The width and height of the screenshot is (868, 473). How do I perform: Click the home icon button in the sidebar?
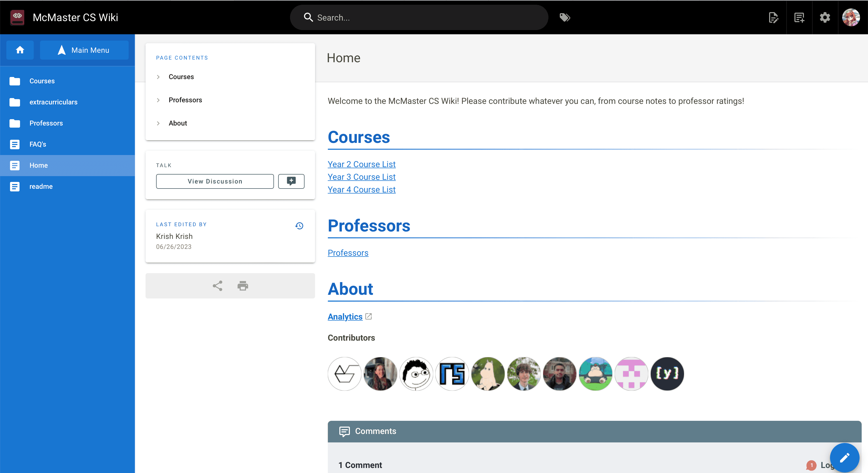(x=20, y=50)
